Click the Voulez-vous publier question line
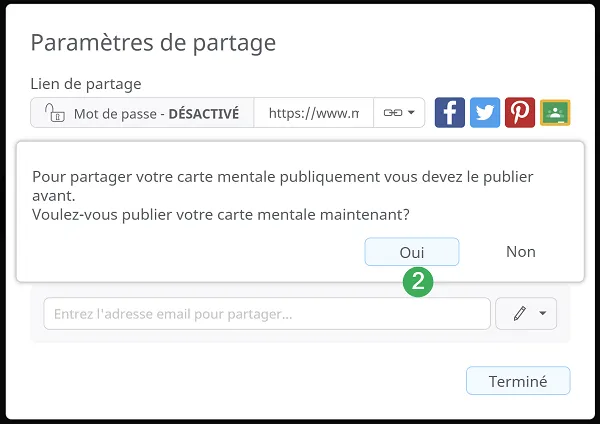The width and height of the screenshot is (600, 424). [221, 215]
